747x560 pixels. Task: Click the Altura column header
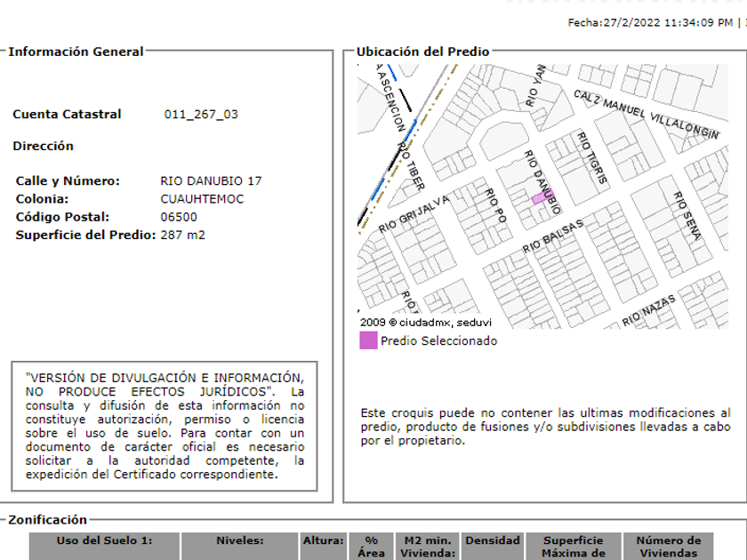tap(324, 546)
